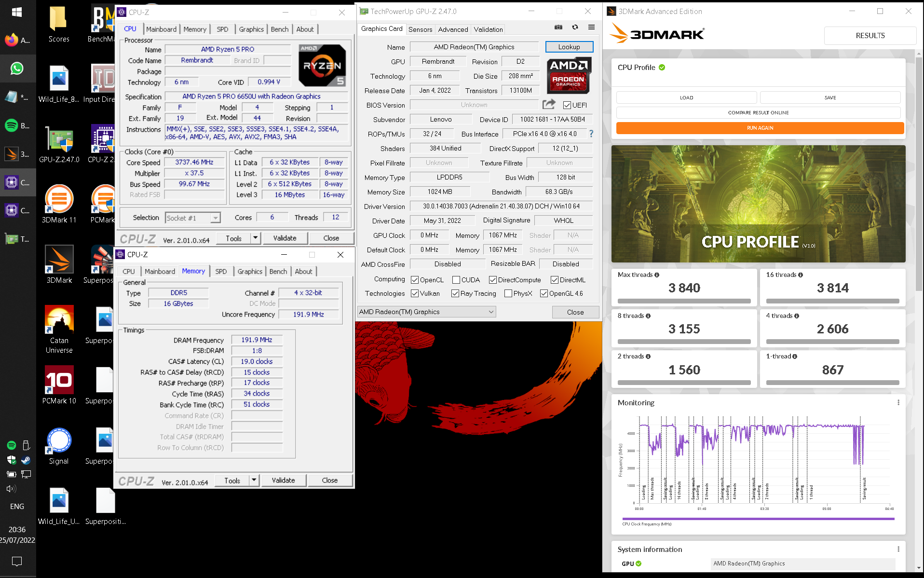
Task: Open Tools dropdown arrow in lower CPU-Z
Action: [254, 480]
